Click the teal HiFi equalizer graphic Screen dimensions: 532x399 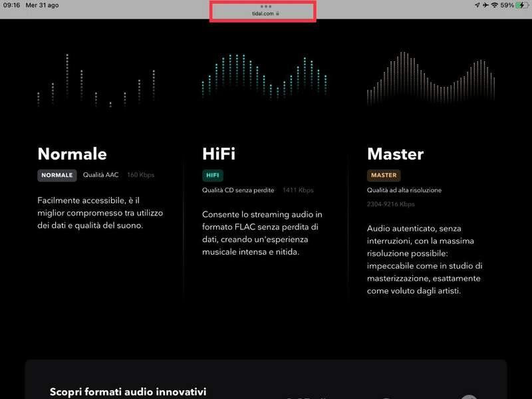coord(265,78)
